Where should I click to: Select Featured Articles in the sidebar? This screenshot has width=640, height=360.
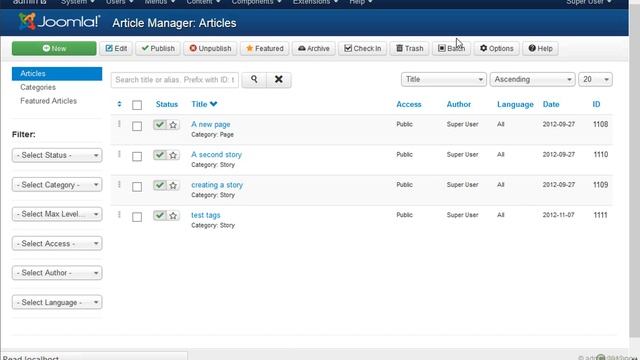[x=49, y=101]
